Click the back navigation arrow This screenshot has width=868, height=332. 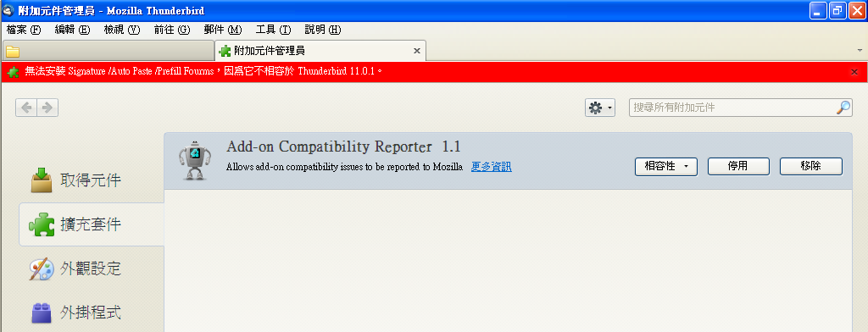(x=26, y=108)
